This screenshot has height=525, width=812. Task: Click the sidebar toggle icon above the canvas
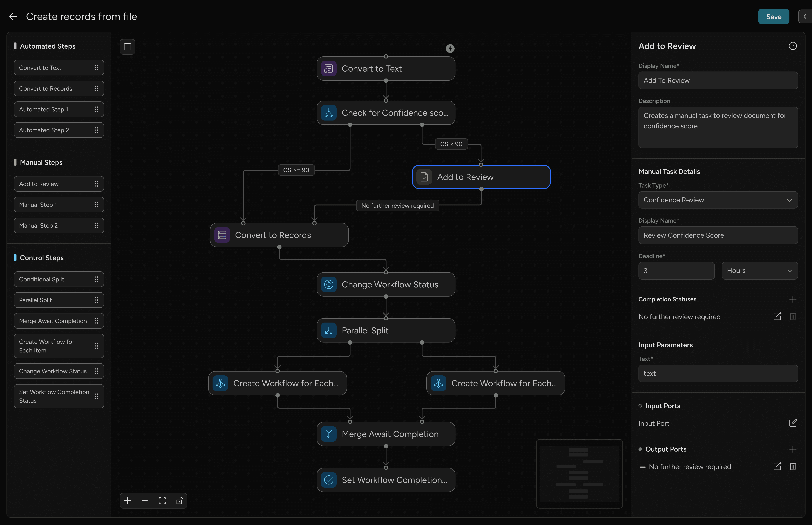[x=127, y=47]
